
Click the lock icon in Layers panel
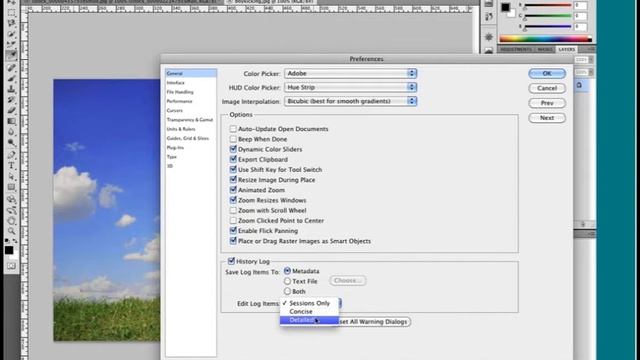(580, 85)
